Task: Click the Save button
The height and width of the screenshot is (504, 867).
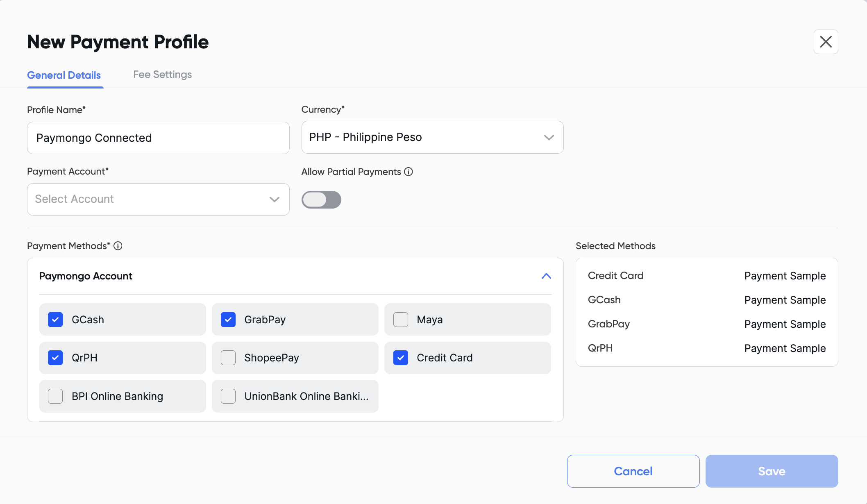Action: (772, 471)
